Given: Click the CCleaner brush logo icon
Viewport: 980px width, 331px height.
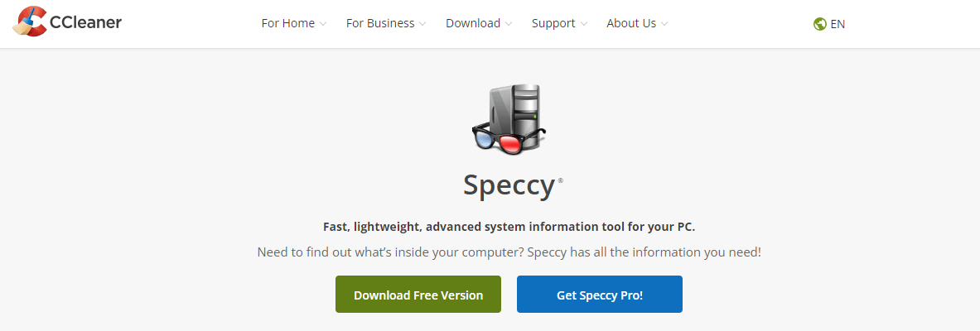Looking at the screenshot, I should point(29,22).
